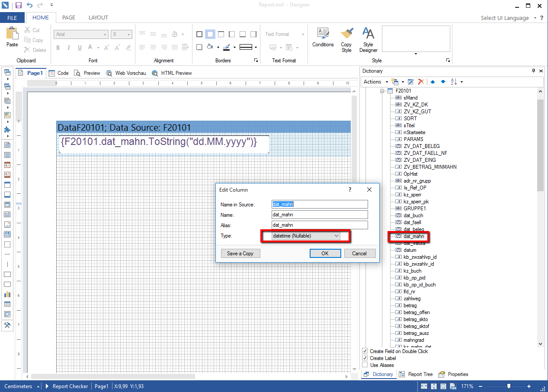548x392 pixels.
Task: Open the tools hammer icon in toolbox
Action: pos(7,325)
